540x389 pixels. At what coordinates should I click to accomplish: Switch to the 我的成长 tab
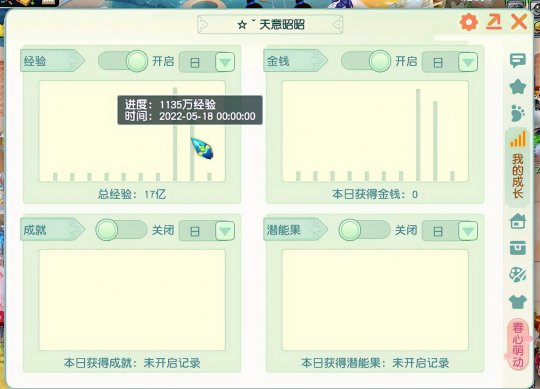click(x=518, y=167)
